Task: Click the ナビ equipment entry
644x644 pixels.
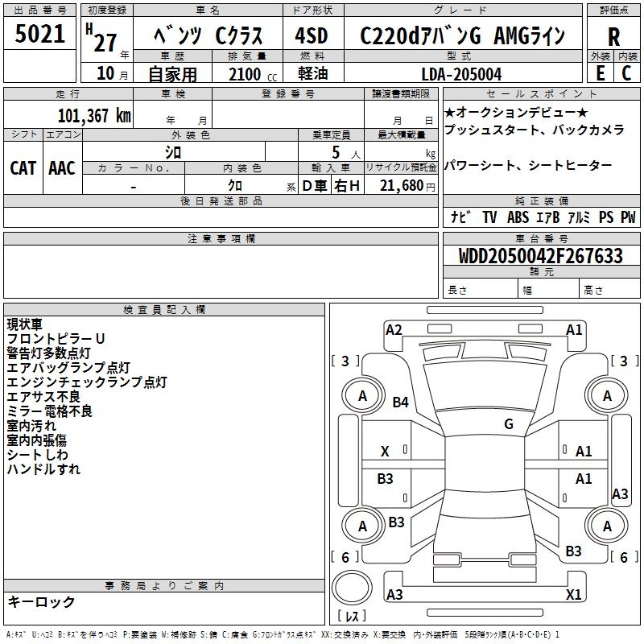Action: tap(460, 217)
